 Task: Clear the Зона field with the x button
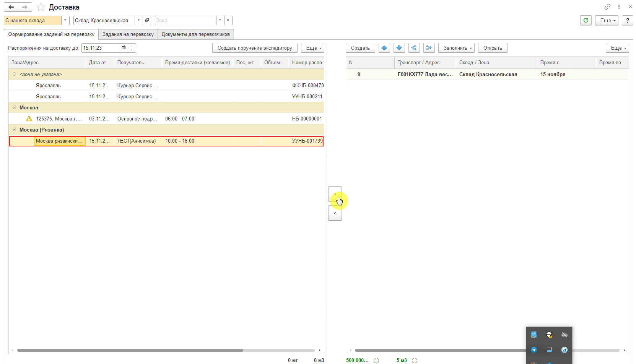tap(228, 20)
